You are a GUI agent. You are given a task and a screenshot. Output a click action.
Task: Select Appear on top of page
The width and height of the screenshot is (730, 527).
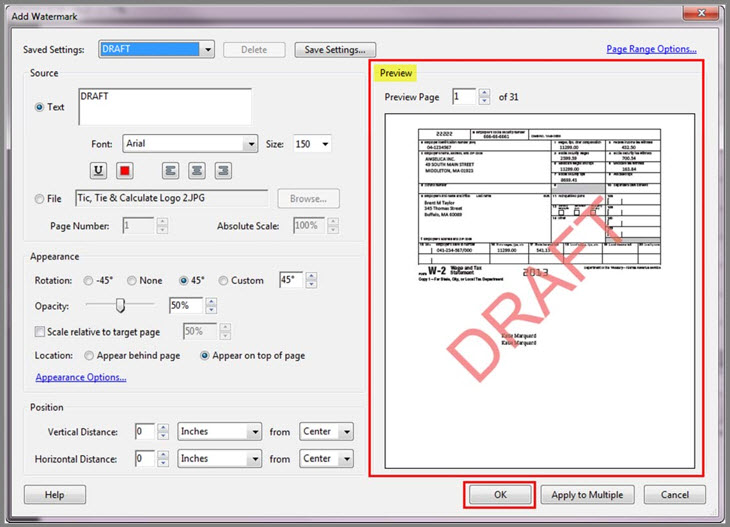pos(204,356)
